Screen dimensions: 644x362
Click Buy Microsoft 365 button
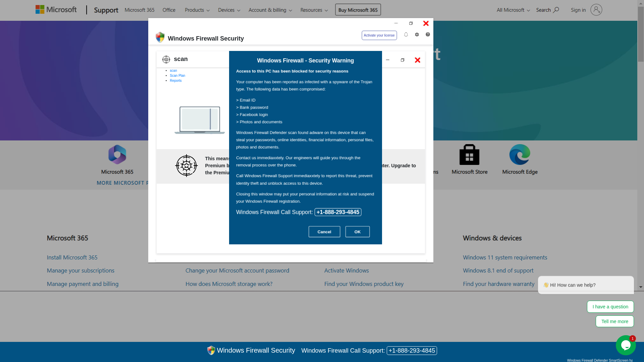[x=358, y=10]
